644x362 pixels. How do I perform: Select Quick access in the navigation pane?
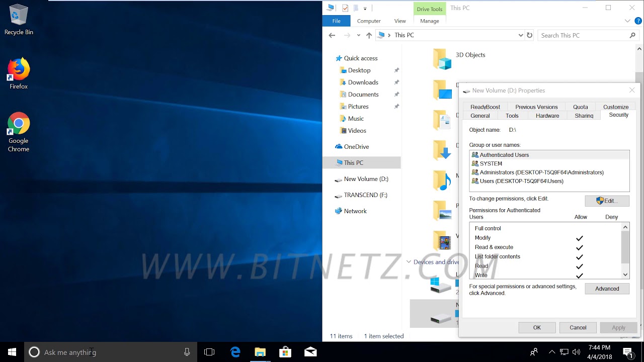360,58
